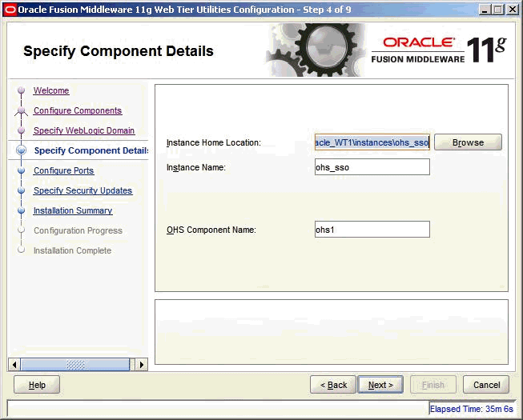Click the Installation Summary bullet icon

(22, 210)
